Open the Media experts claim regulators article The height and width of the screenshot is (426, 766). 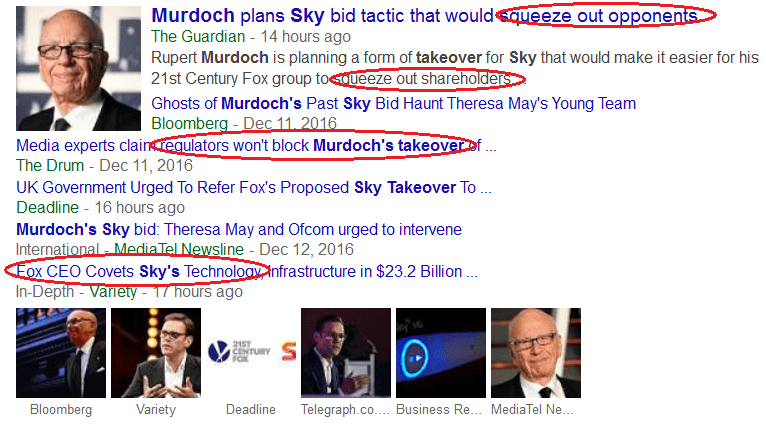[x=256, y=146]
